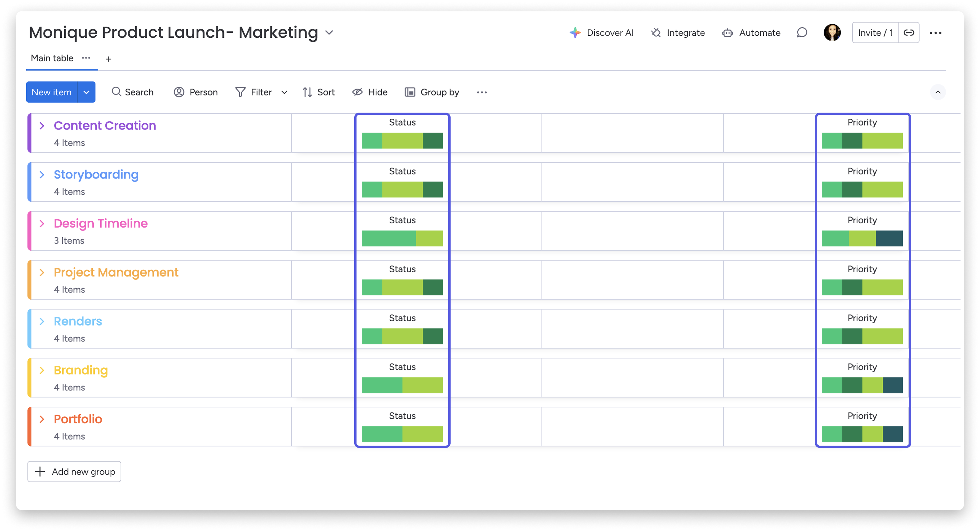Collapse the toolbar with the caret on the right

pyautogui.click(x=938, y=92)
